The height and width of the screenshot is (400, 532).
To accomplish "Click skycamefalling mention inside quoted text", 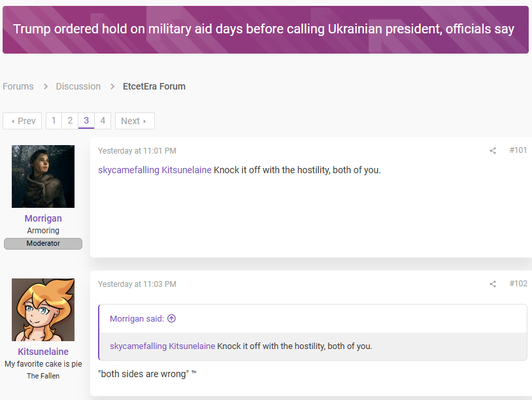I will (138, 346).
